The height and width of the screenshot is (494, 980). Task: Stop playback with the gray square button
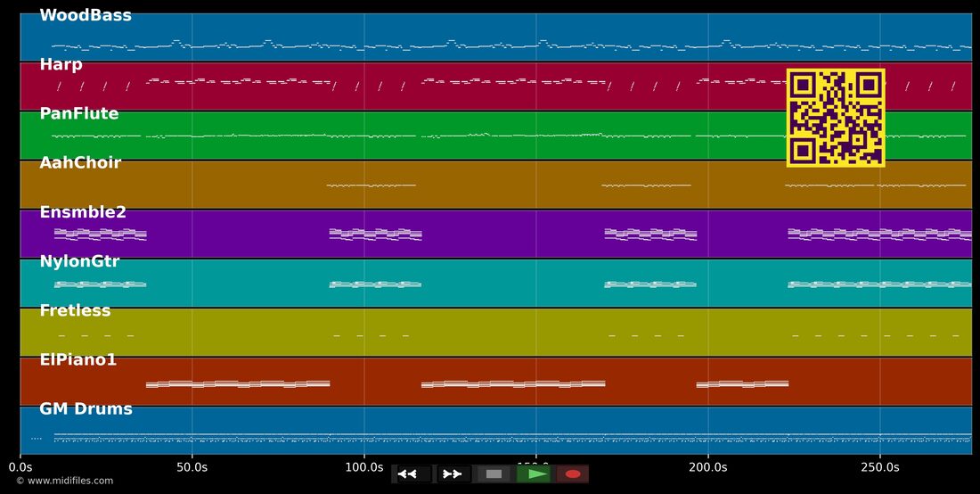click(494, 474)
